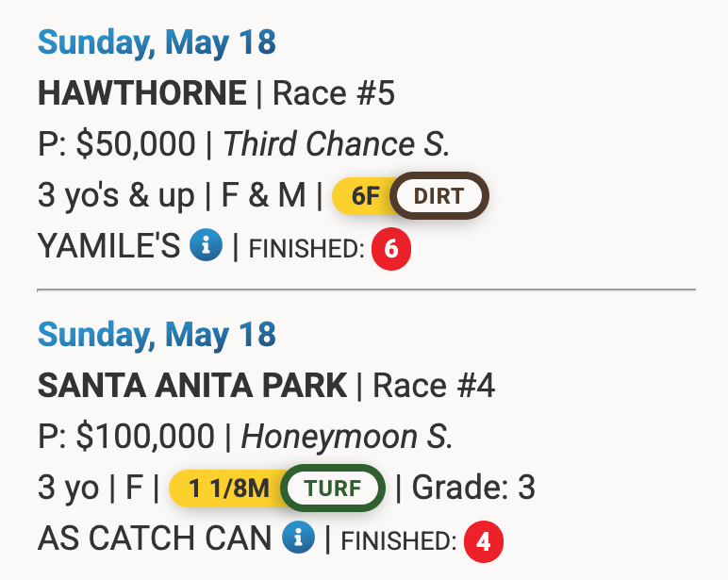This screenshot has height=580, width=728.
Task: Select the TURF surface badge
Action: [x=335, y=489]
